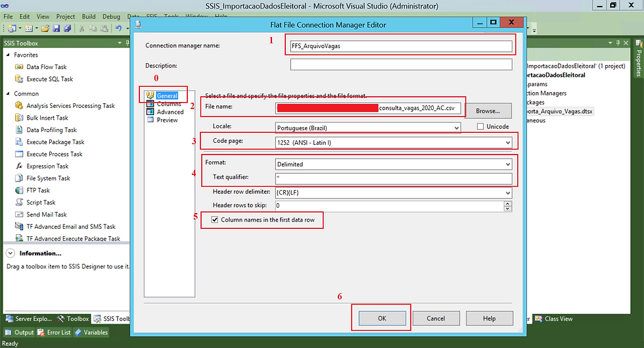Confirm with the OK button
Viewport: 644px width, 348px height.
(x=382, y=318)
